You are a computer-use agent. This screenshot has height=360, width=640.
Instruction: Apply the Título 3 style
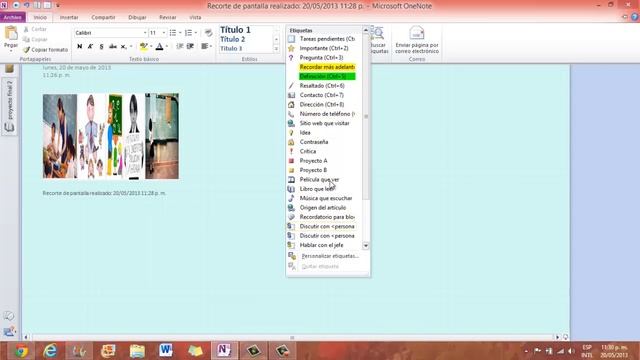click(x=231, y=48)
